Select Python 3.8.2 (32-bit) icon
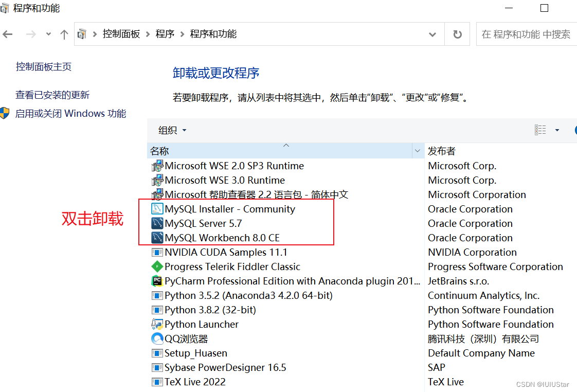 coord(157,310)
